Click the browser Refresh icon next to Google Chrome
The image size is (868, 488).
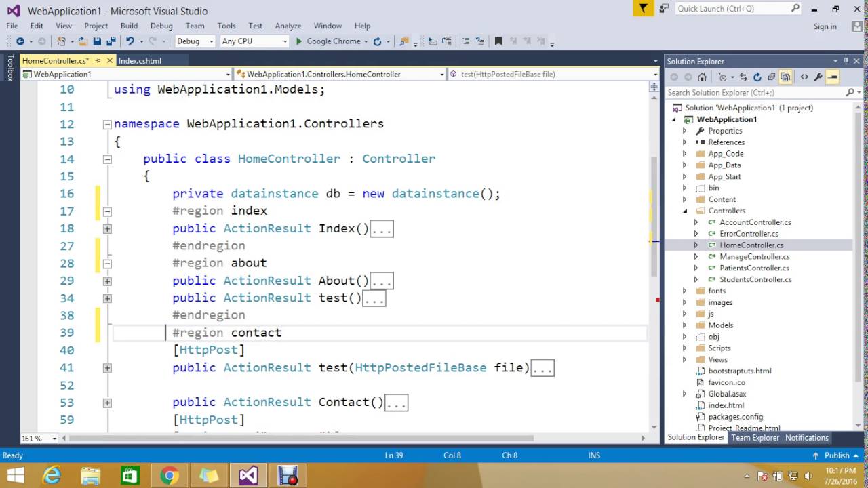pyautogui.click(x=377, y=41)
